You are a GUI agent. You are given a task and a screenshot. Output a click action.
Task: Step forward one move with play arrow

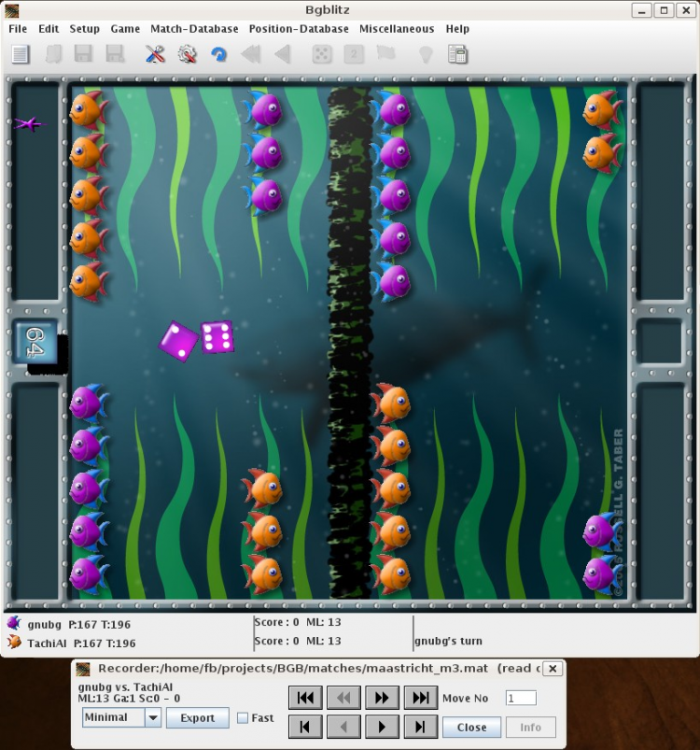(382, 727)
